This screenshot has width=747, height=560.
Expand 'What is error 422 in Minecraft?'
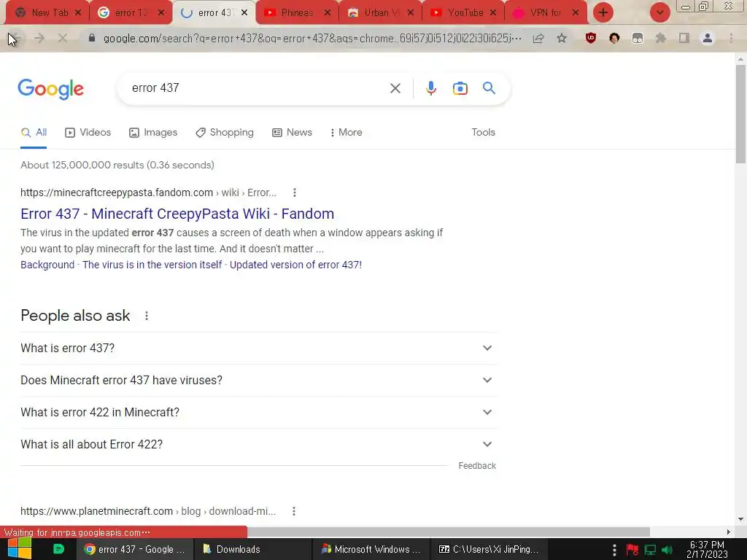258,412
